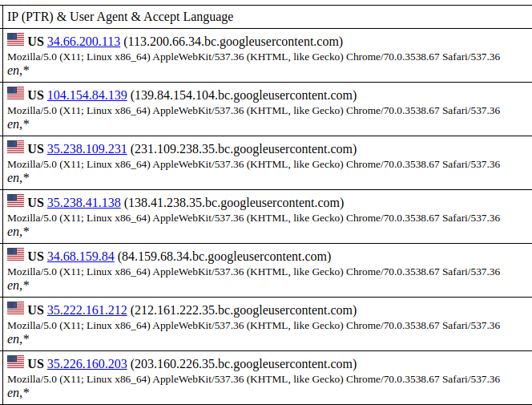The width and height of the screenshot is (532, 405).
Task: Click PTR text 138.41.238.35.bc.googleusercontent.com
Action: tap(234, 203)
